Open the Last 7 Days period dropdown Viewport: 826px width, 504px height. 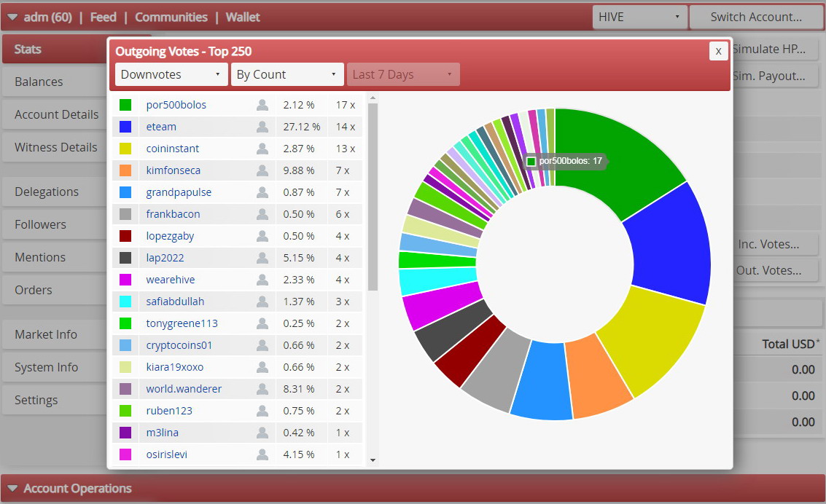tap(403, 74)
